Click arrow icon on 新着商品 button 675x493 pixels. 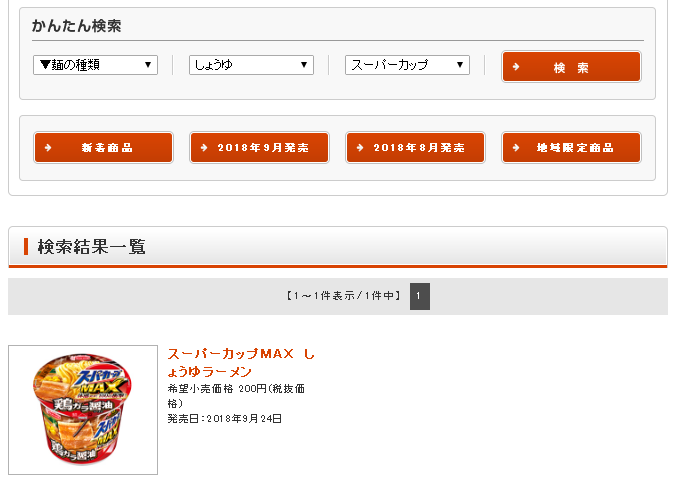[48, 148]
